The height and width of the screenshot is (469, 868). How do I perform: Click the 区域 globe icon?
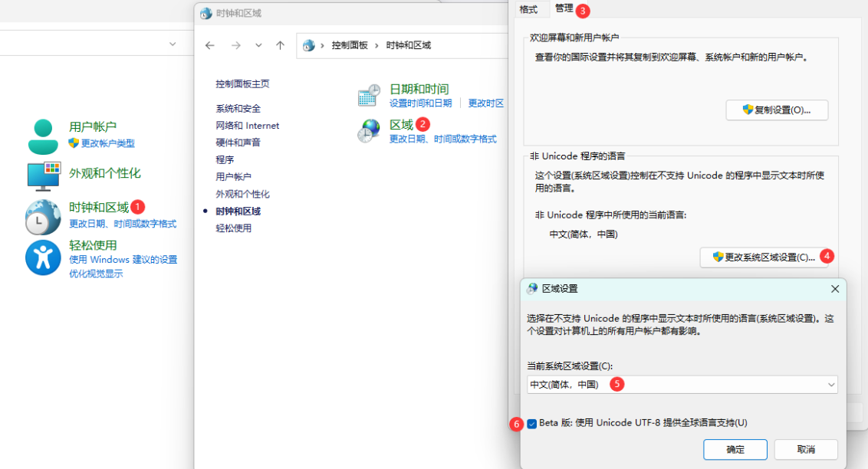pos(369,130)
